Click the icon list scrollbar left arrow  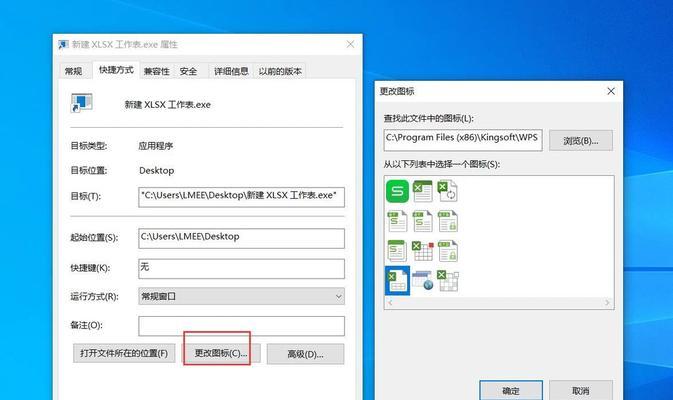(x=390, y=303)
